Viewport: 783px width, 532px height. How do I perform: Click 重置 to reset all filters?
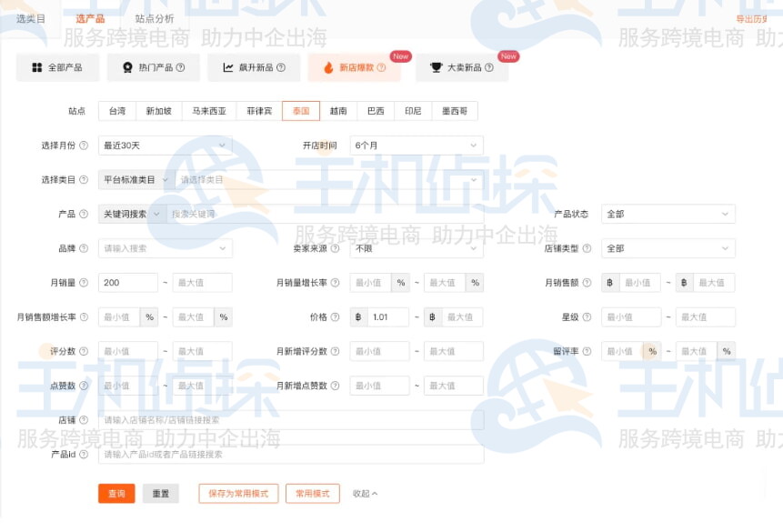pos(161,494)
